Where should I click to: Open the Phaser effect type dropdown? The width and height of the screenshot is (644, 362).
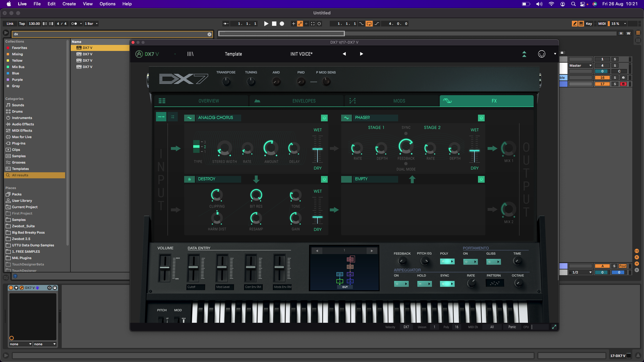click(x=369, y=118)
